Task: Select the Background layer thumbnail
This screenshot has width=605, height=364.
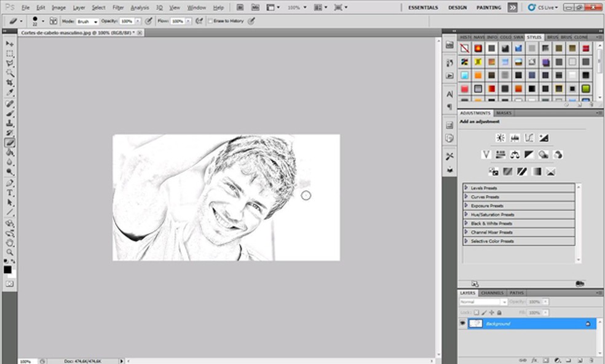Action: pyautogui.click(x=476, y=323)
